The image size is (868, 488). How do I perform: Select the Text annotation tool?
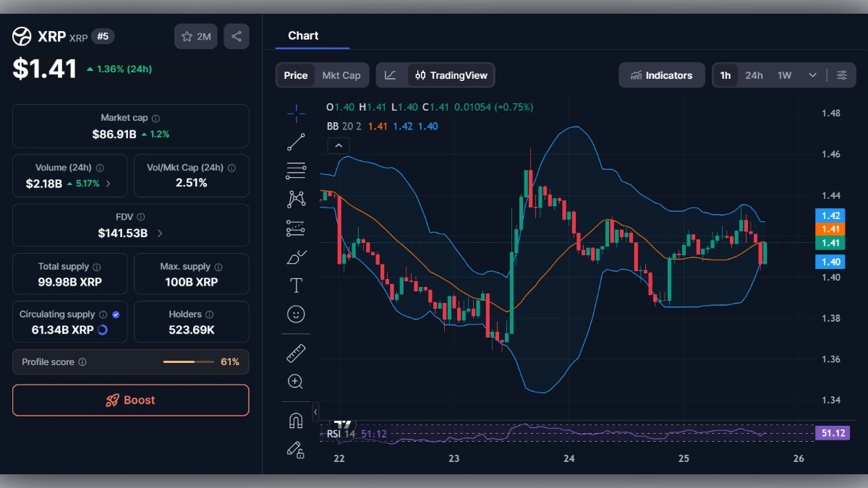pyautogui.click(x=296, y=285)
